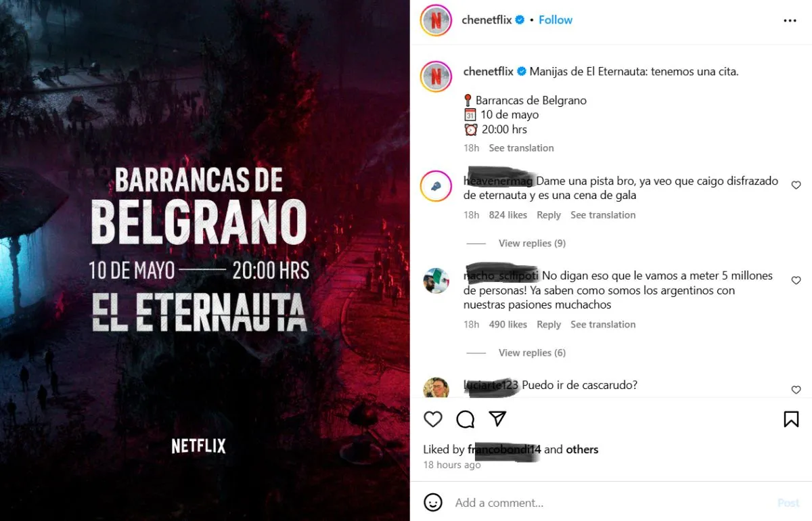View 'others' who liked the post

point(582,449)
